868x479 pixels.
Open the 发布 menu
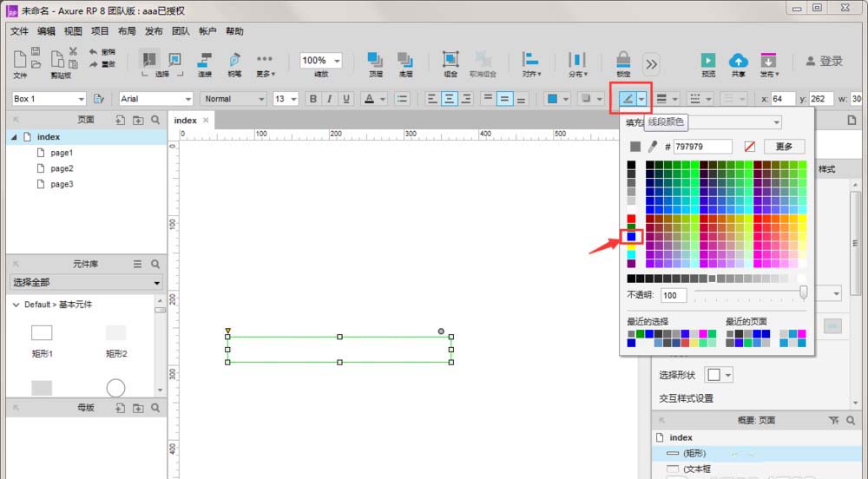click(154, 31)
